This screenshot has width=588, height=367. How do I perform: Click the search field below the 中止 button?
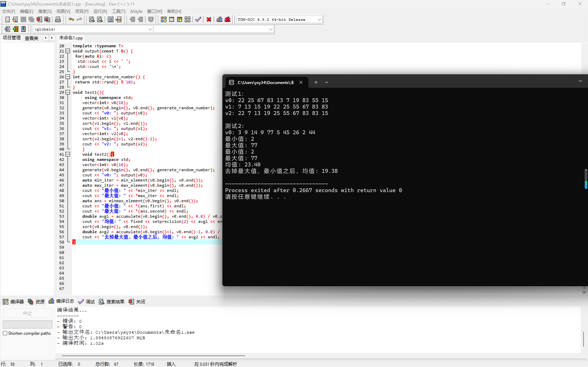(27, 324)
